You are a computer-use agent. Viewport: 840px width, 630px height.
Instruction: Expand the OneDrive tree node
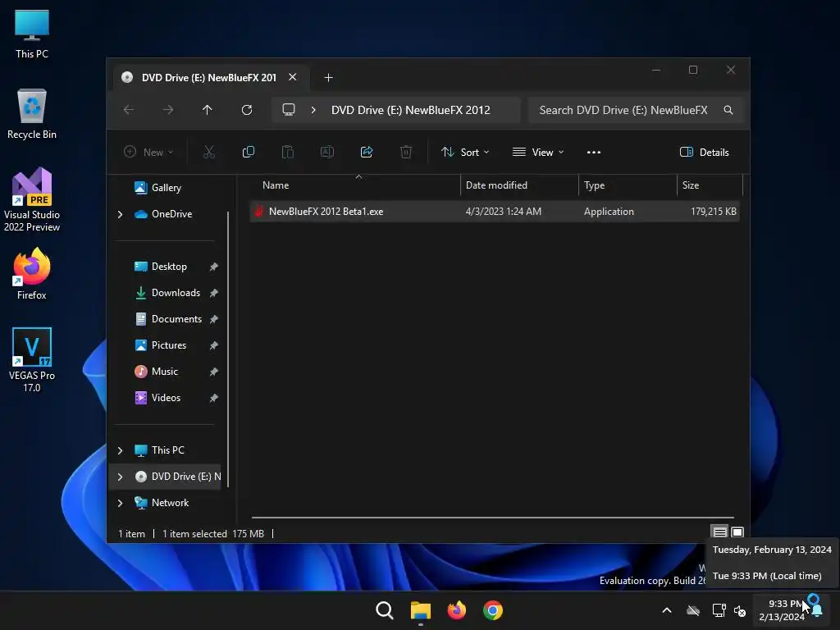tap(120, 214)
